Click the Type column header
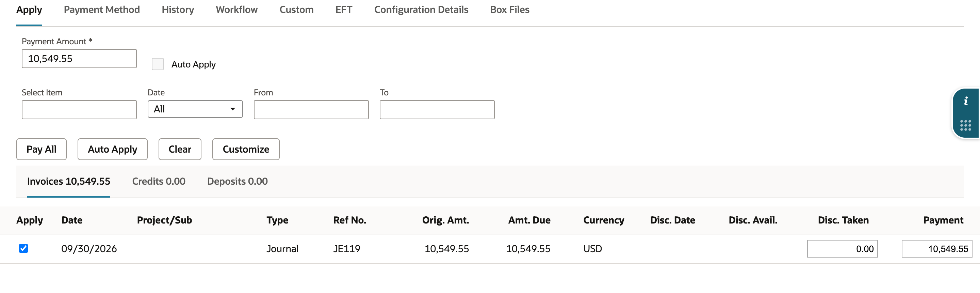This screenshot has width=980, height=293. [277, 220]
